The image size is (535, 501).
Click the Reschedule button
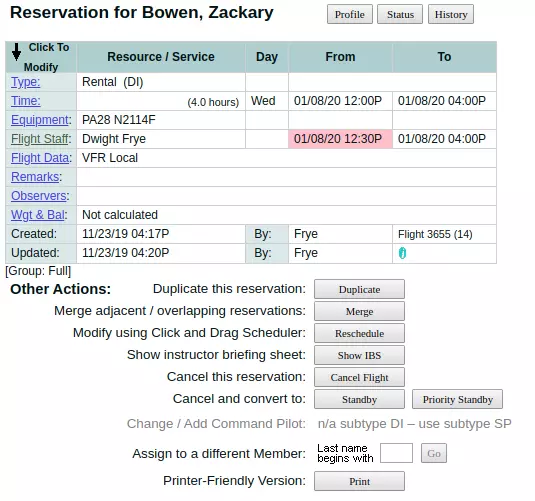coord(359,333)
